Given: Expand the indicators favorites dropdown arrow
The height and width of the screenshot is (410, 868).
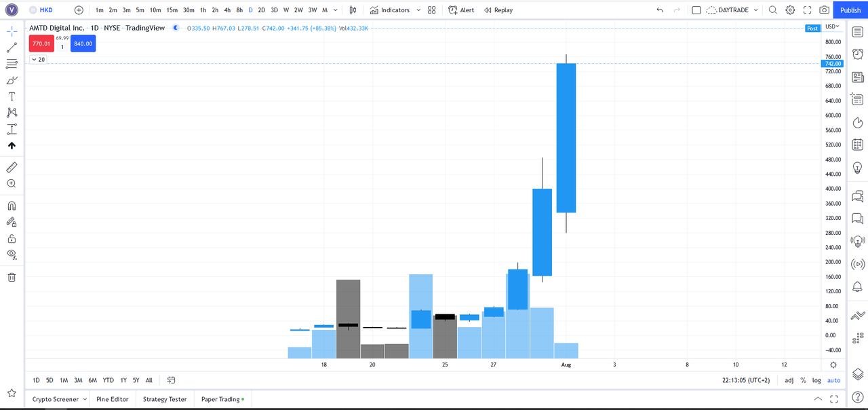Looking at the screenshot, I should [418, 10].
